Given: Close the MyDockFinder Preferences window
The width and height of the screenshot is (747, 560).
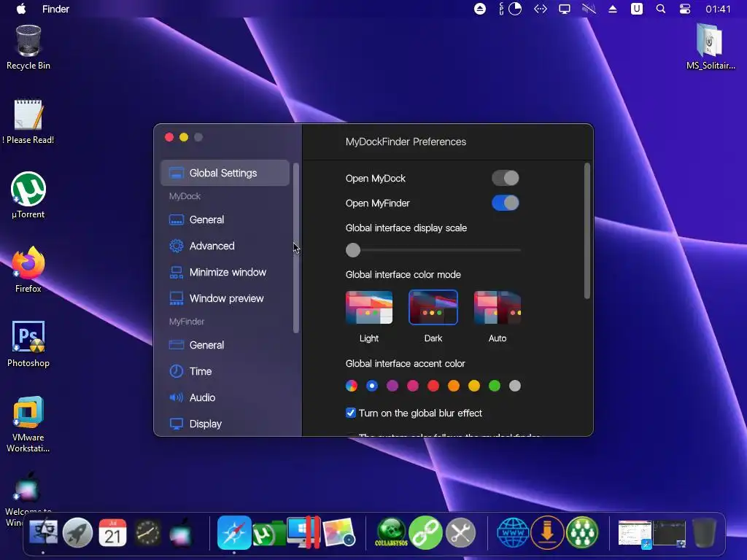Looking at the screenshot, I should [x=169, y=137].
